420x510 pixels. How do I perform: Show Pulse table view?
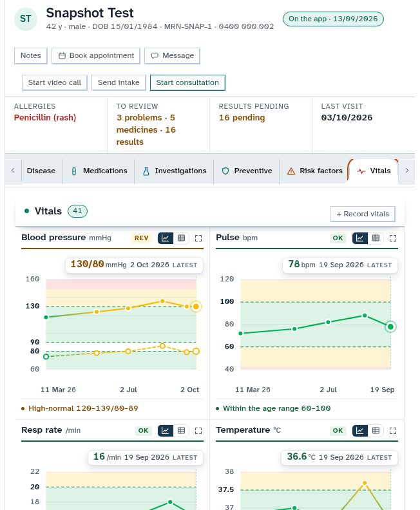point(376,238)
